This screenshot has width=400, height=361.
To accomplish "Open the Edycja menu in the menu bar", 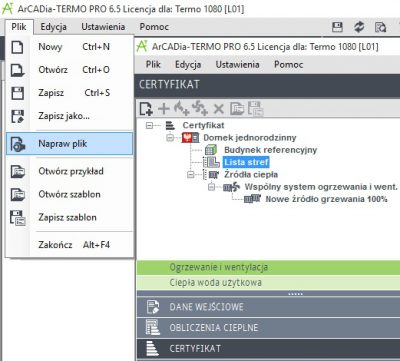I will 53,27.
